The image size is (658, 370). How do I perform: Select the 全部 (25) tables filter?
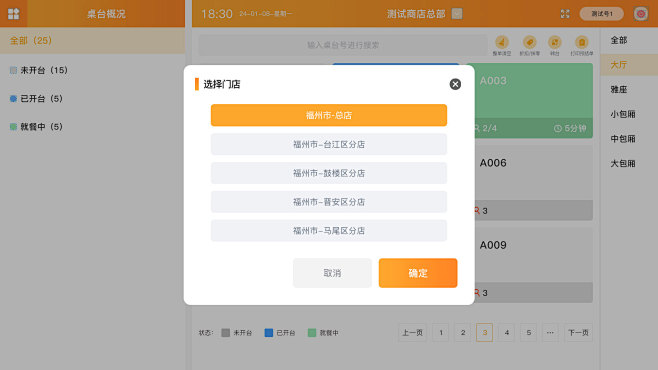pyautogui.click(x=92, y=41)
